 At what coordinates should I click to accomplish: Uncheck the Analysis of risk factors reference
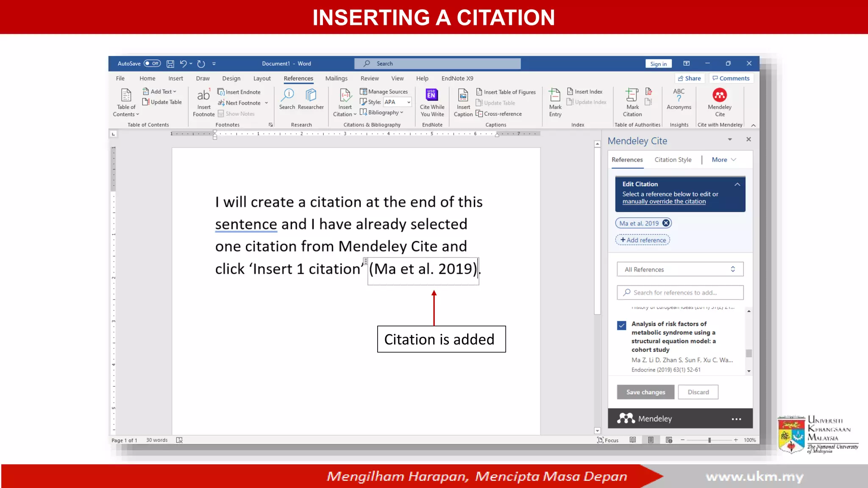pos(621,325)
